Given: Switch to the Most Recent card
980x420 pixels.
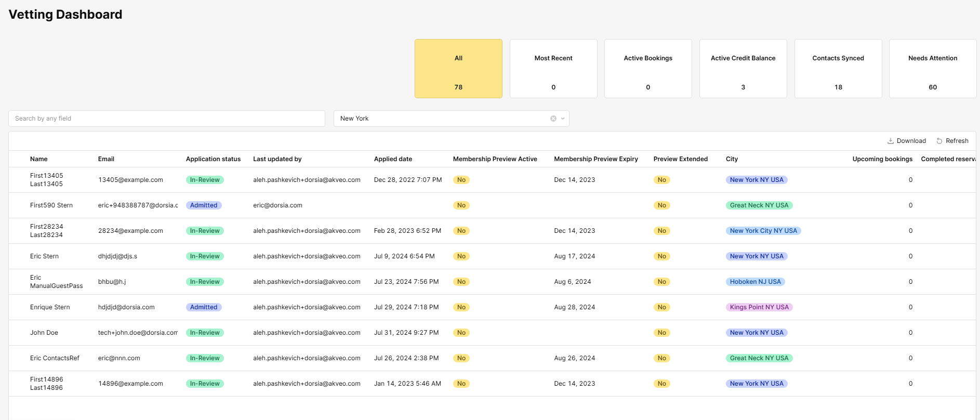Looking at the screenshot, I should pos(553,69).
